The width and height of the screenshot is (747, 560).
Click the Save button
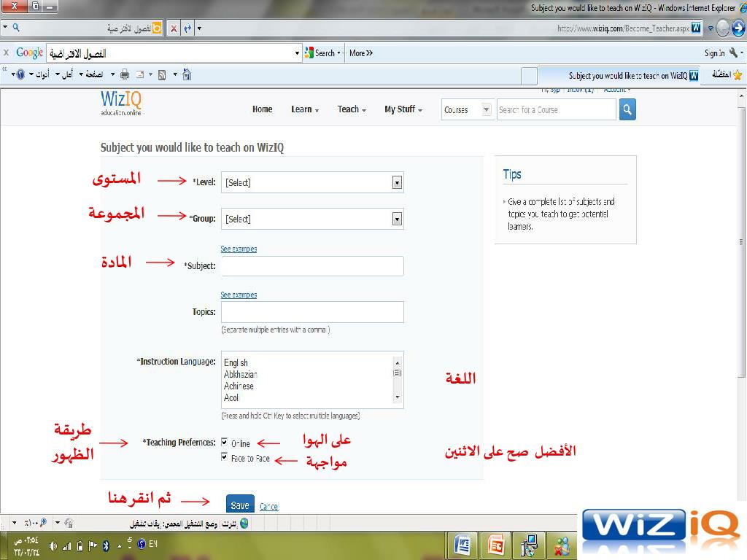pos(240,505)
